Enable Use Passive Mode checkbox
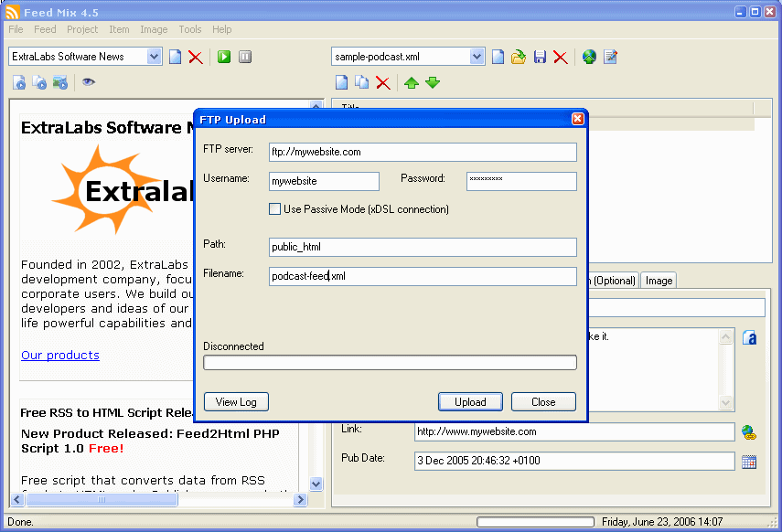 (274, 209)
